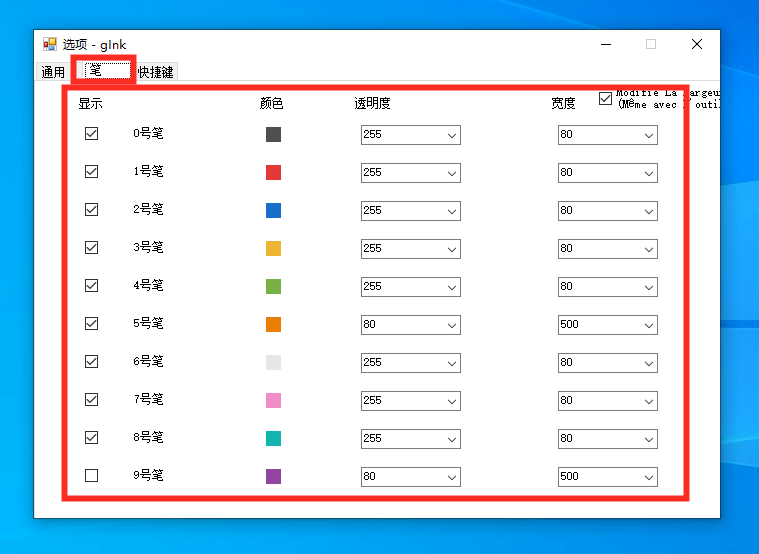Toggle the 2号笔 display checkbox
The height and width of the screenshot is (554, 759).
(91, 210)
